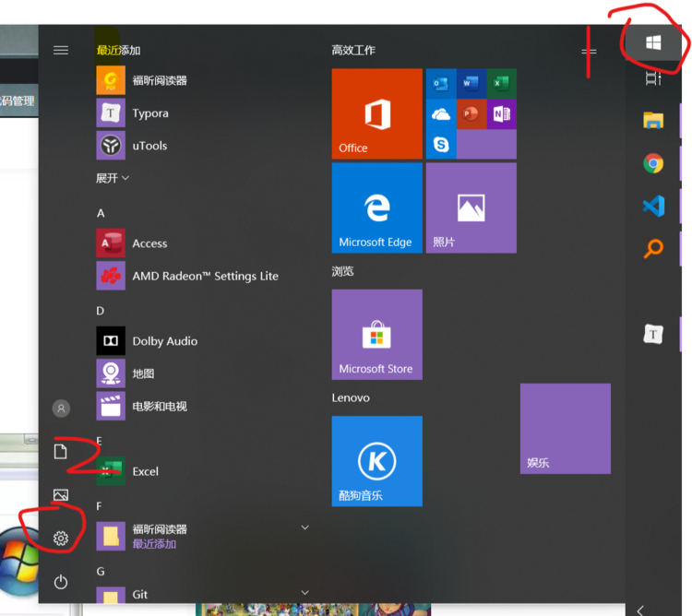Viewport: 692px width, 616px height.
Task: Open Word from the Office tile group
Action: 471,83
